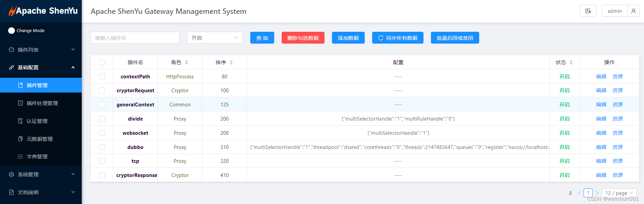Go to next page arrow
Screen dimensions: 644x204
point(597,193)
